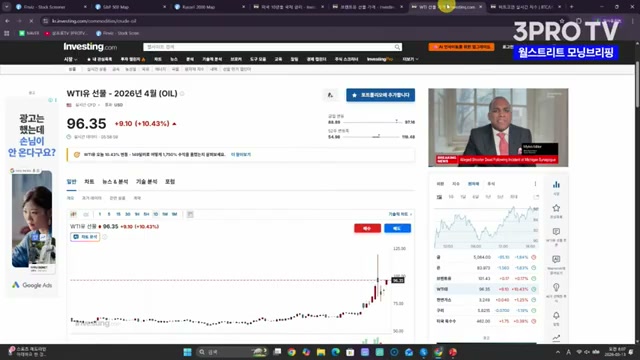The width and height of the screenshot is (640, 360).
Task: Click the browser back arrow
Action: (7, 21)
